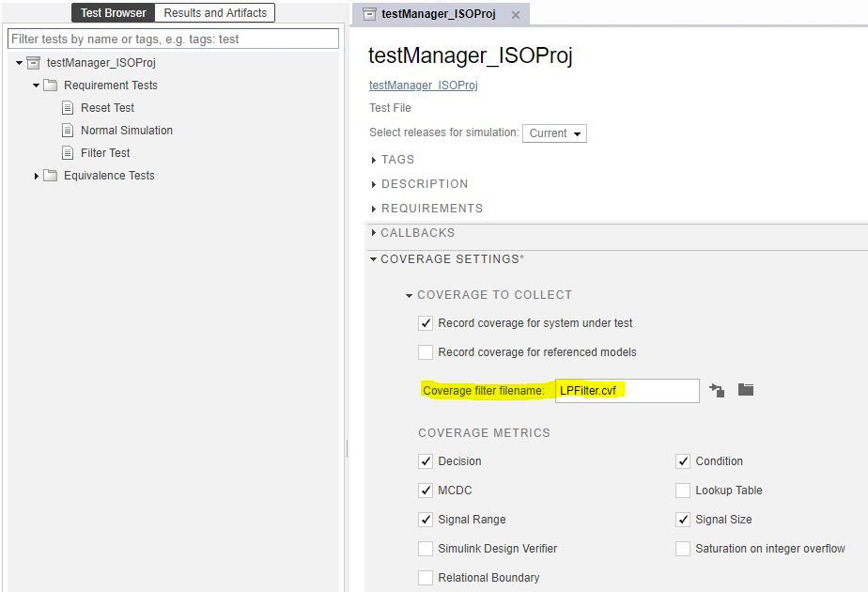
Task: Click the browse folder icon for coverage filter
Action: click(746, 390)
